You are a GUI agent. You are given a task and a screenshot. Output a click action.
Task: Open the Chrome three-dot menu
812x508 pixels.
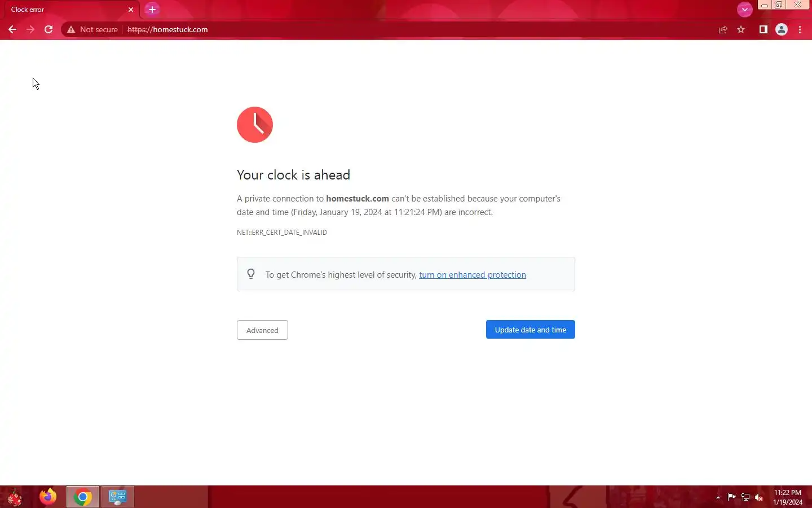[x=800, y=29]
